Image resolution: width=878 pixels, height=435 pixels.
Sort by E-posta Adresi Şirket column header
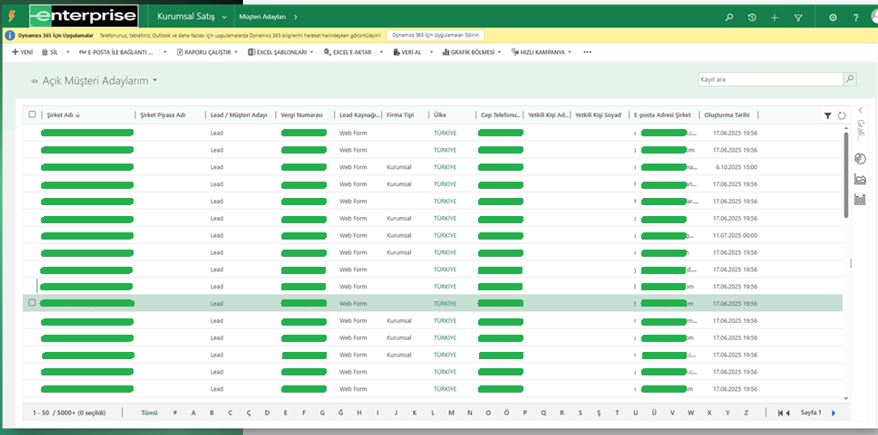coord(662,115)
